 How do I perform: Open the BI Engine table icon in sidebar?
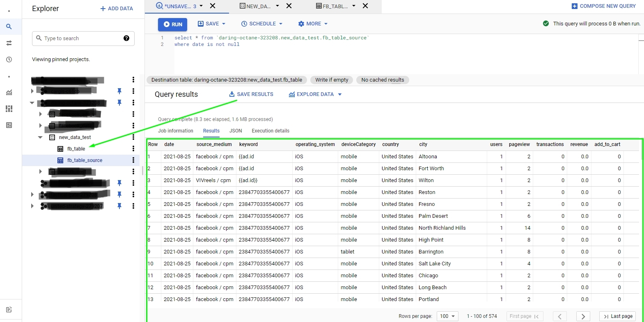click(x=9, y=125)
